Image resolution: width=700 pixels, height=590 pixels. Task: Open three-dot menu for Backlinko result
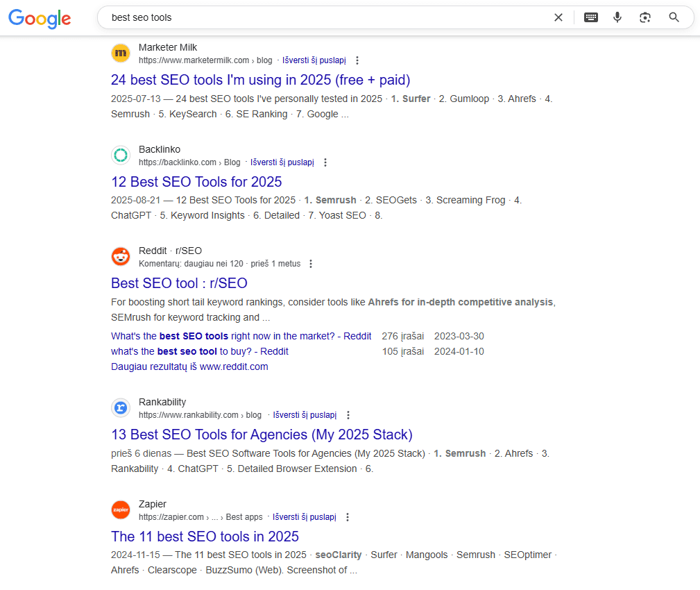point(325,162)
